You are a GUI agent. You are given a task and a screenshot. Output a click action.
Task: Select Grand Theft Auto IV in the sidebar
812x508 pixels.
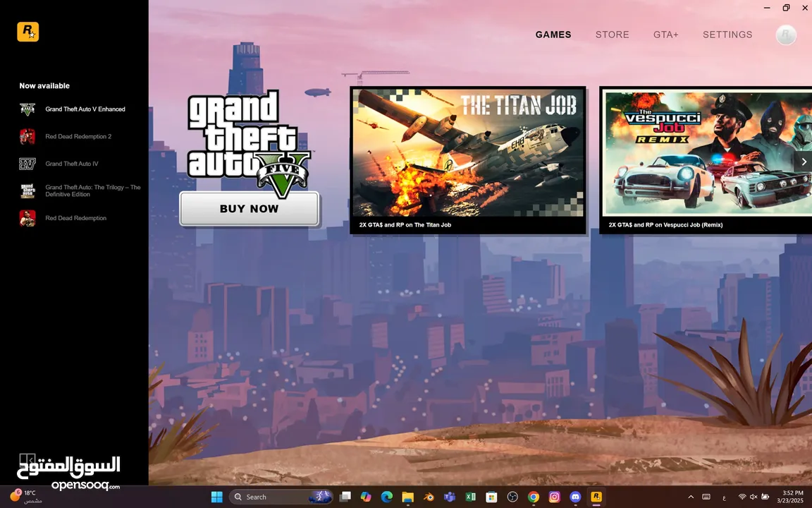71,164
